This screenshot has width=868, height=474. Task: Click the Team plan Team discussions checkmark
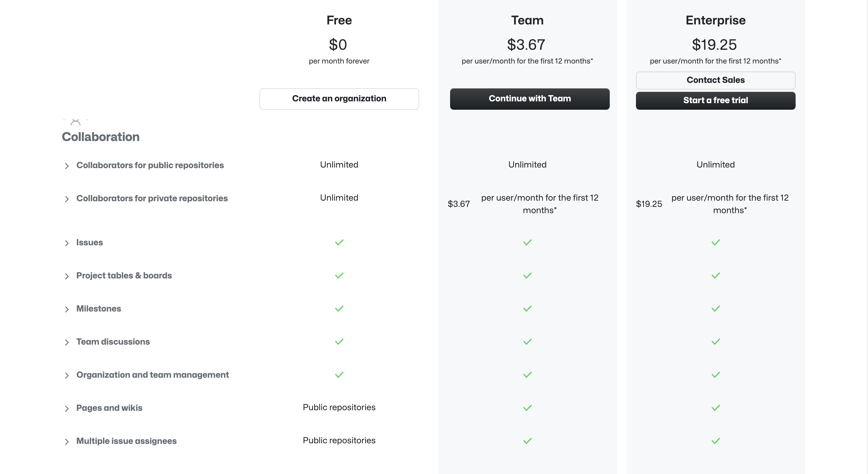coord(528,342)
